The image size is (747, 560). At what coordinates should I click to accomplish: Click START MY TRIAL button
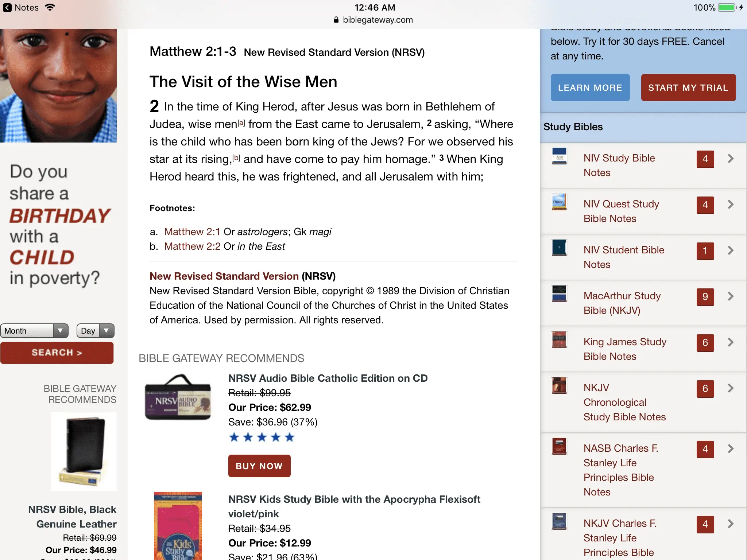coord(688,87)
